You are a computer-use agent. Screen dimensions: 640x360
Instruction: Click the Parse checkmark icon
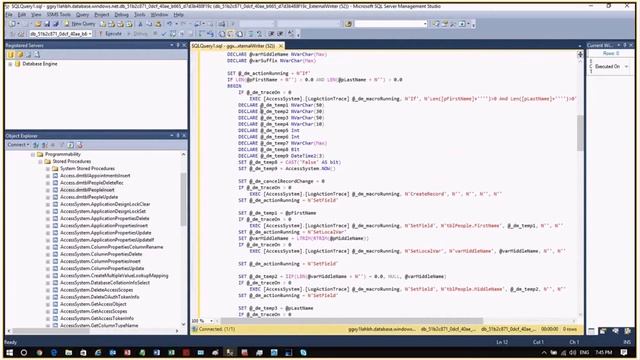[164, 33]
